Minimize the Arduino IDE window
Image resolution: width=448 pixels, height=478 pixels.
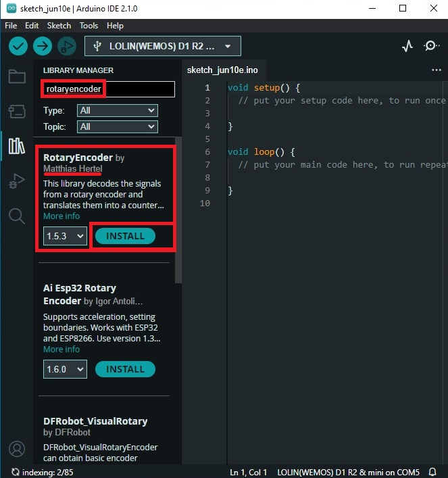(372, 8)
